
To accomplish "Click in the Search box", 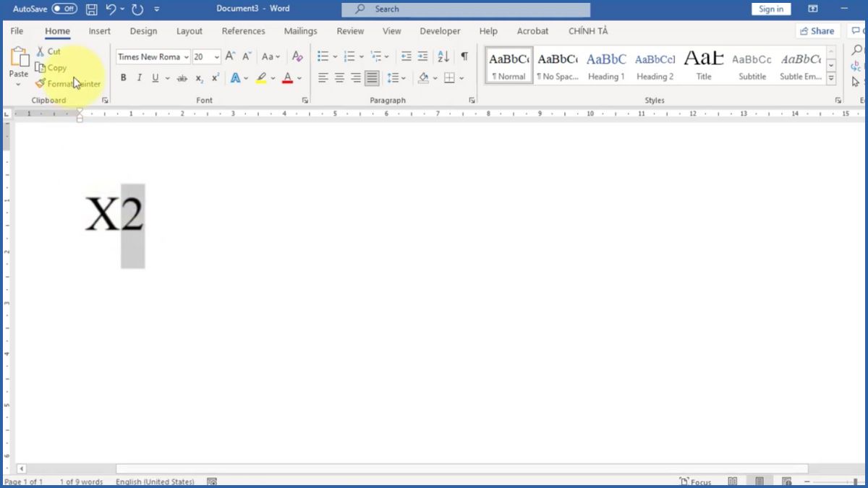I will pos(466,9).
